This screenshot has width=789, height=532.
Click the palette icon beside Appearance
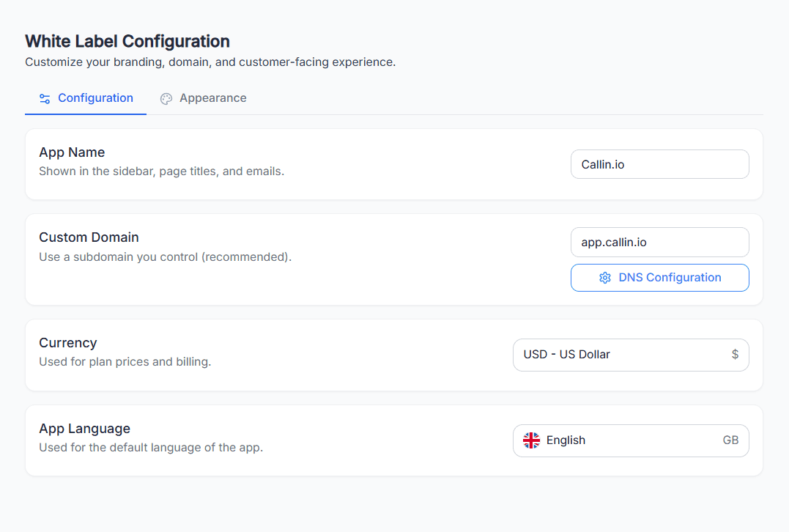tap(166, 99)
